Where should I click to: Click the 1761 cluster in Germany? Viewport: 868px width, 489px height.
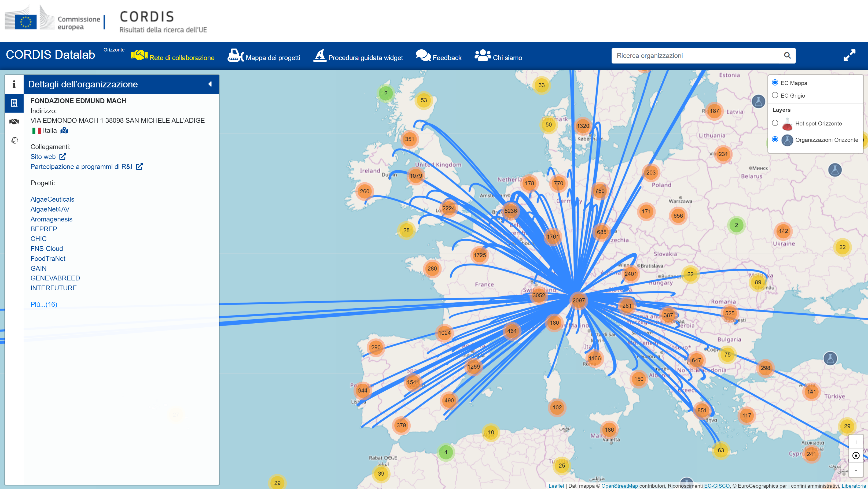[x=553, y=236]
